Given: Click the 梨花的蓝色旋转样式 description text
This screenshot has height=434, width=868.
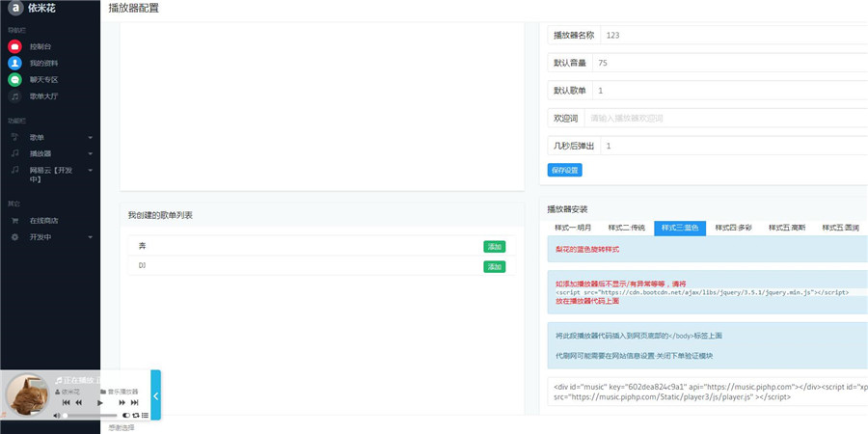Looking at the screenshot, I should pyautogui.click(x=587, y=249).
